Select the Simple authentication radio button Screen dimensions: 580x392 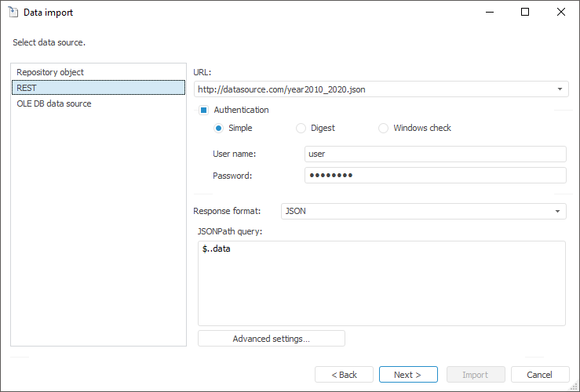tap(219, 128)
